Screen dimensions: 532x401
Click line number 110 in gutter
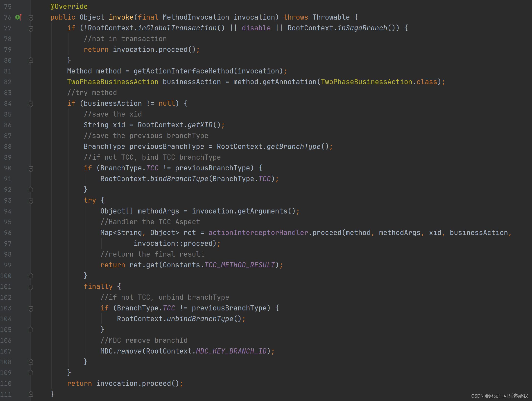(x=6, y=384)
